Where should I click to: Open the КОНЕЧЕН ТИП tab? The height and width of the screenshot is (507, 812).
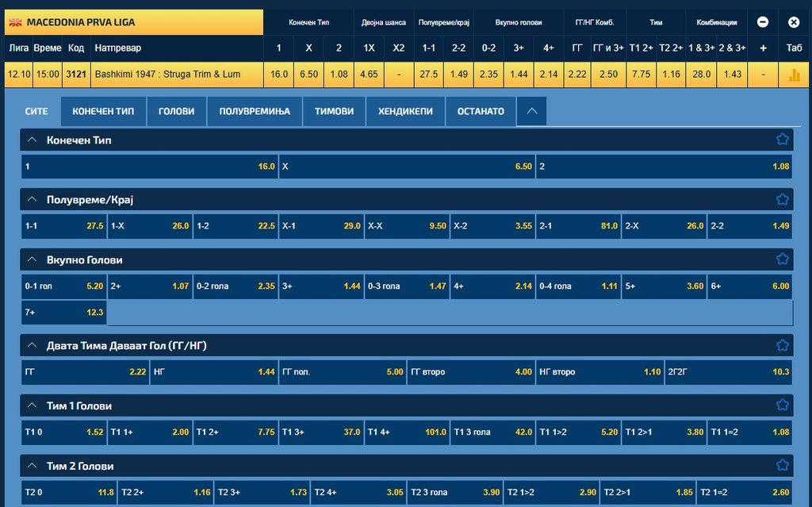click(103, 111)
